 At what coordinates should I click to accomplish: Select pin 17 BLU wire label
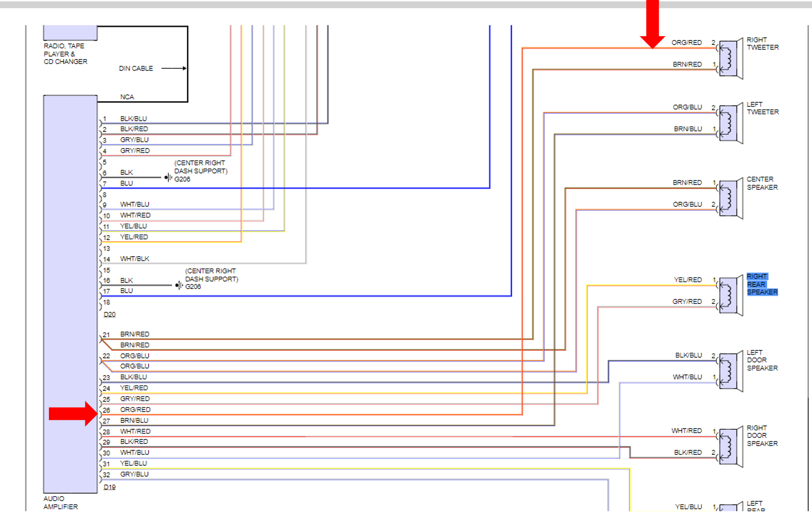coord(126,290)
